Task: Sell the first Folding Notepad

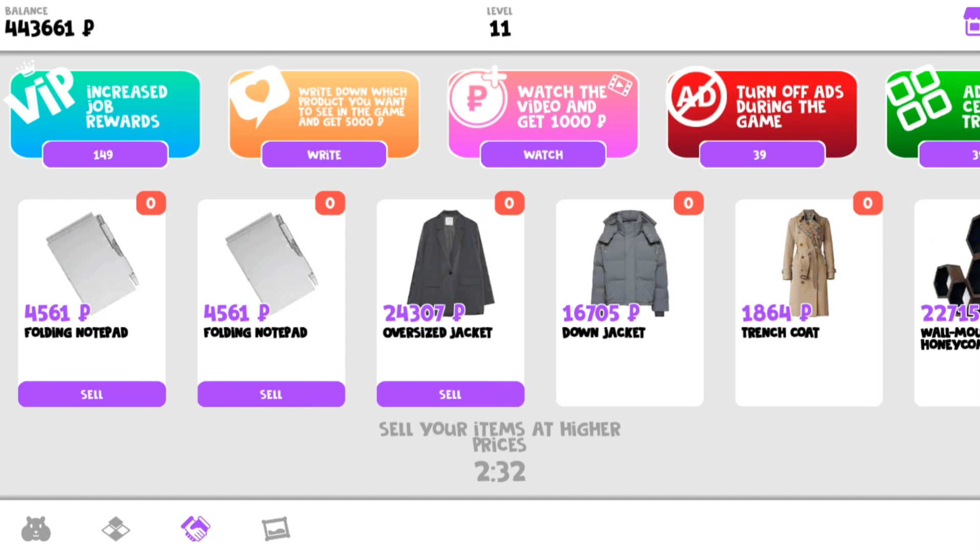Action: point(92,394)
